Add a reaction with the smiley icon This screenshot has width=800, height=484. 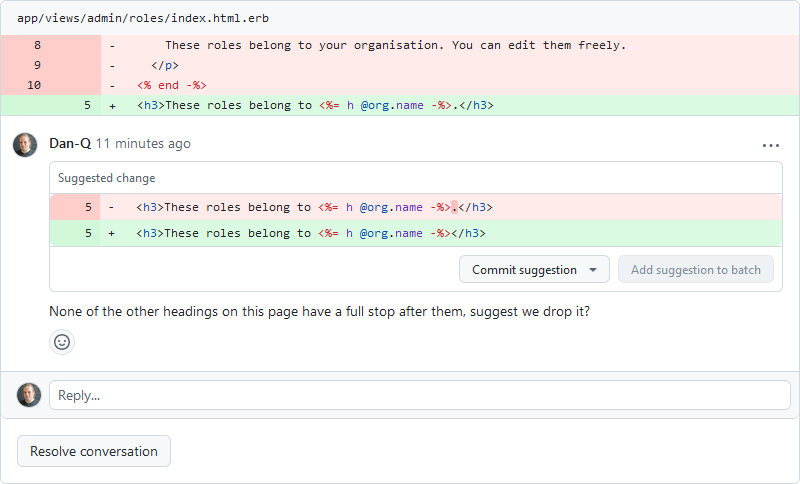point(62,342)
